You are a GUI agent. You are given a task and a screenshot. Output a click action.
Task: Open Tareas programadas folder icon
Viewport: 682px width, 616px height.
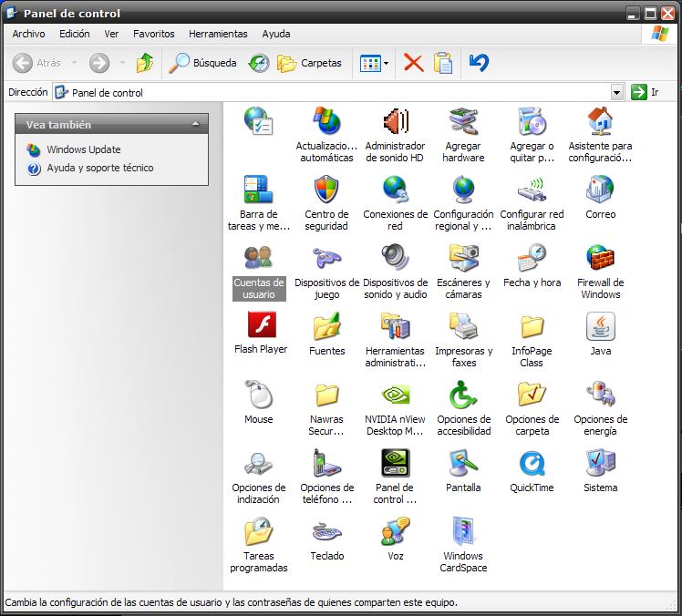point(258,530)
